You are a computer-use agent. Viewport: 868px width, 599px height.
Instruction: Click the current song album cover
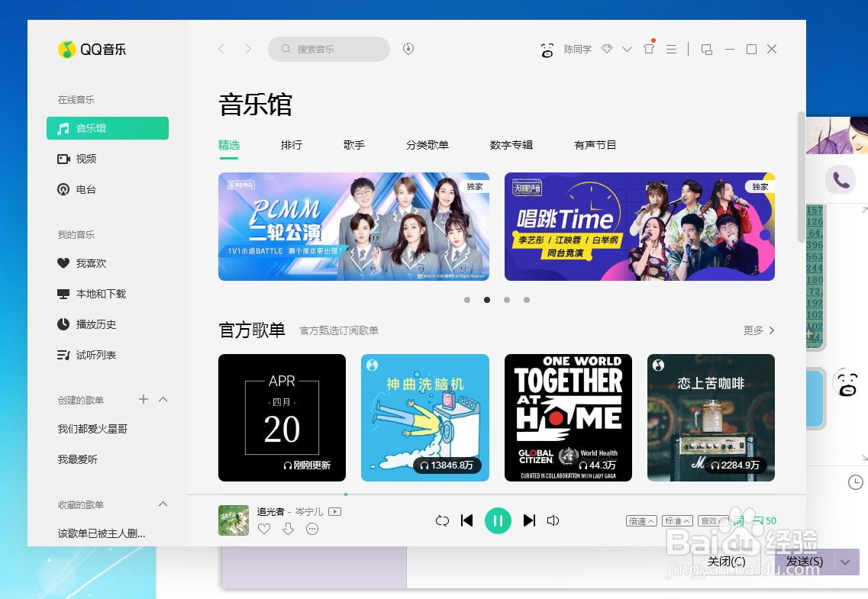point(234,520)
